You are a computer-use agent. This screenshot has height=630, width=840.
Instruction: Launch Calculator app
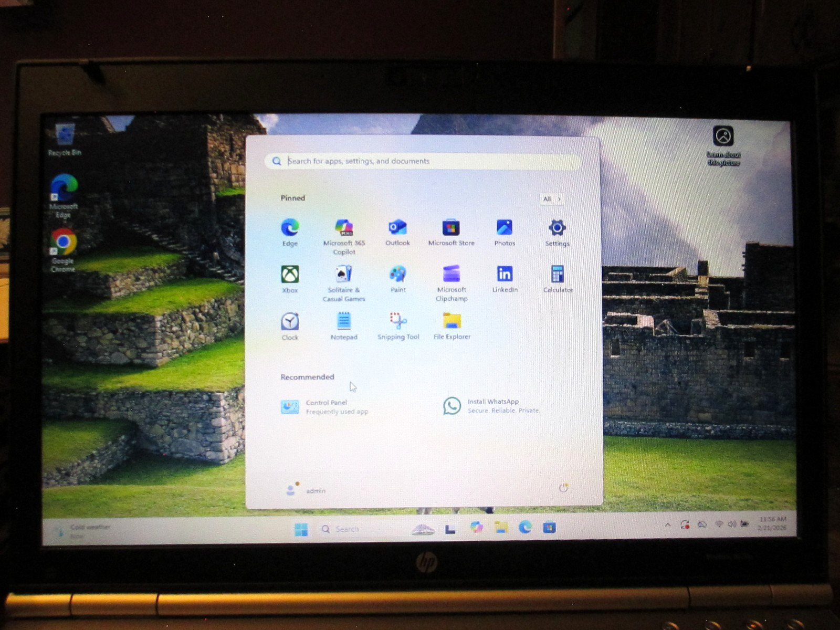[x=558, y=279]
